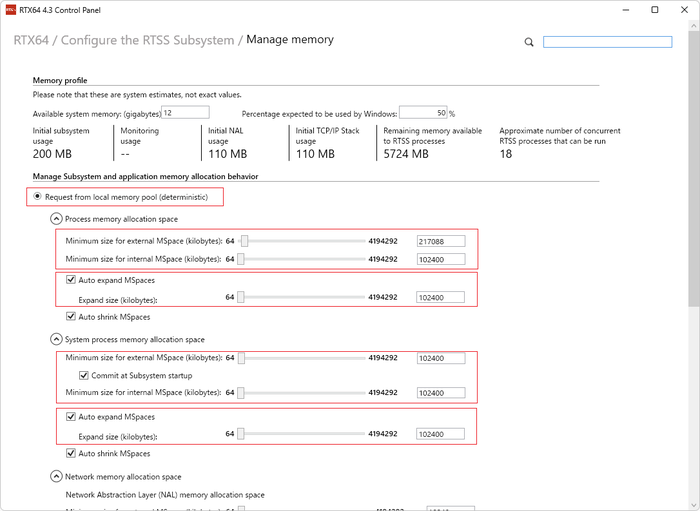Click Initial TCP/IP Stack usage value

[315, 154]
